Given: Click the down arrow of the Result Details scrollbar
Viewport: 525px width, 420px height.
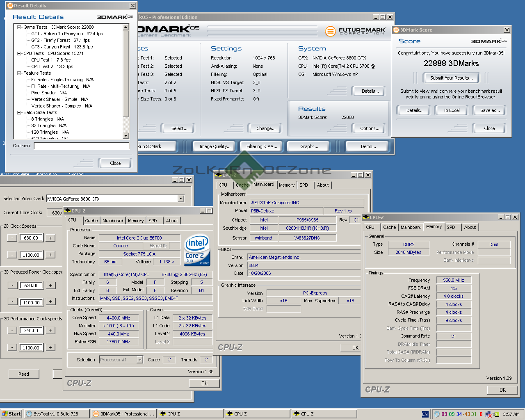Looking at the screenshot, I should point(126,136).
